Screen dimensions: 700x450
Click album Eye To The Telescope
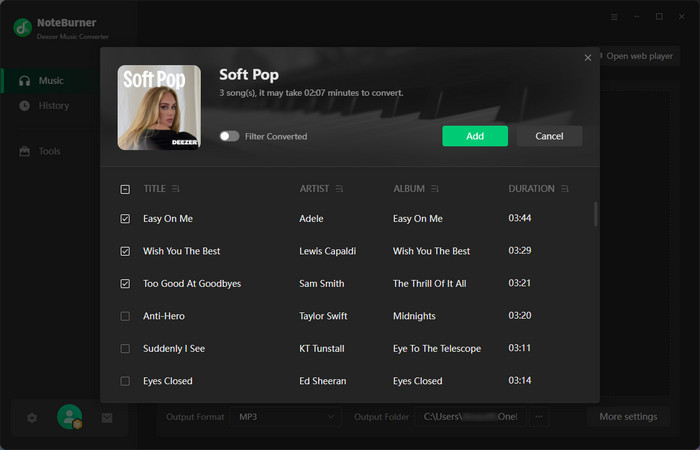coord(437,349)
